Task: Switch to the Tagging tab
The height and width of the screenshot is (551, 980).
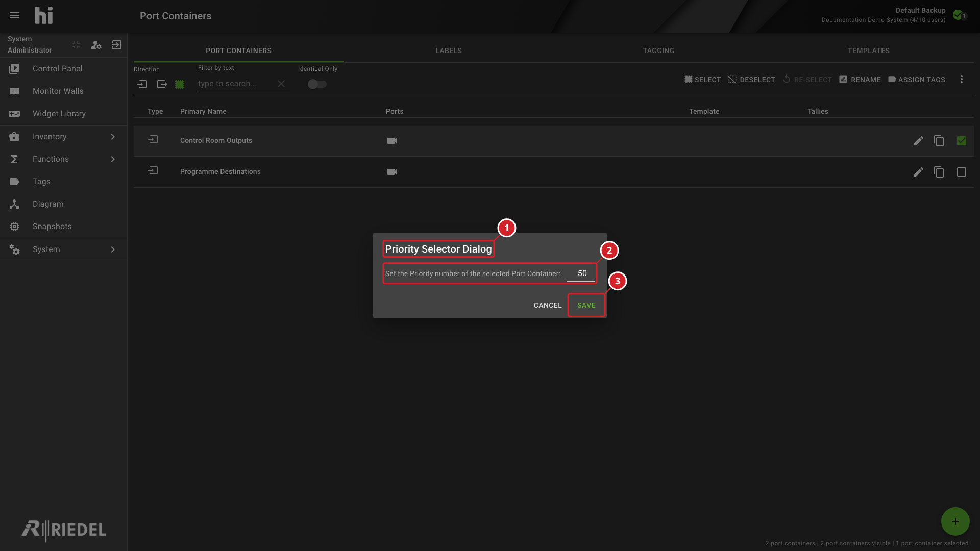Action: click(658, 51)
